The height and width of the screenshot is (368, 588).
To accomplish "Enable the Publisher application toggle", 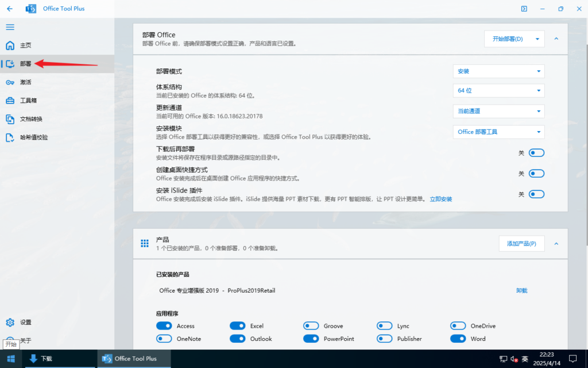I will pyautogui.click(x=384, y=339).
